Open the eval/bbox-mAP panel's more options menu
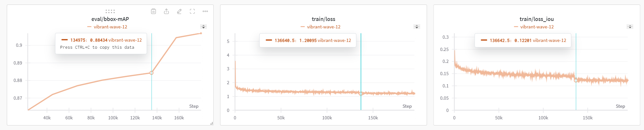Screen dimensions: 644x130 [205, 11]
